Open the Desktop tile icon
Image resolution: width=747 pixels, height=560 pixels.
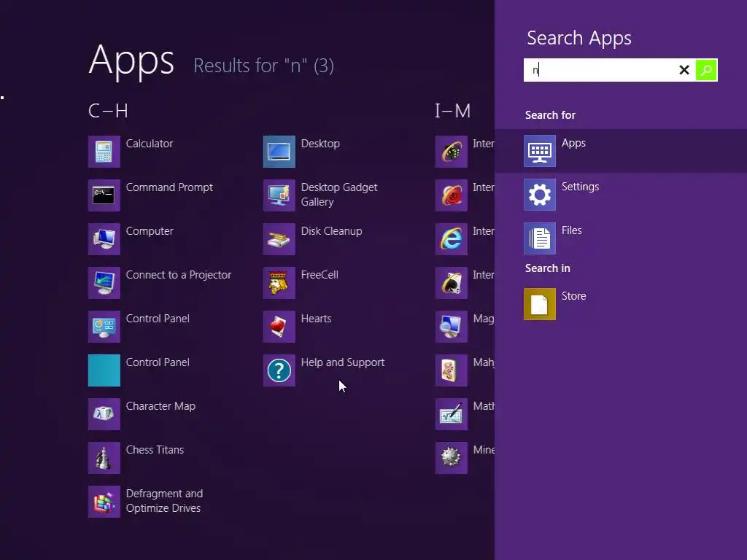(279, 152)
